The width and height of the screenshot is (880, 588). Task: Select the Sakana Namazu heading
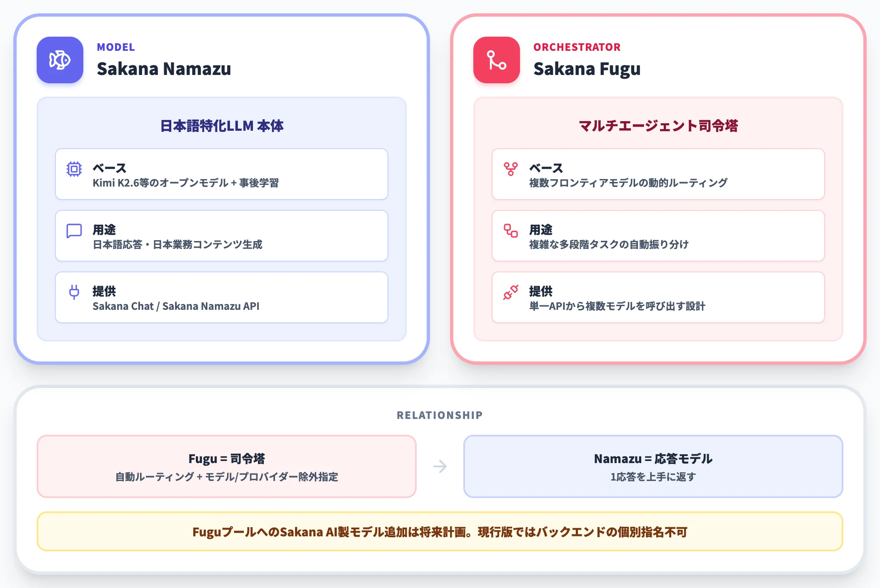click(164, 69)
